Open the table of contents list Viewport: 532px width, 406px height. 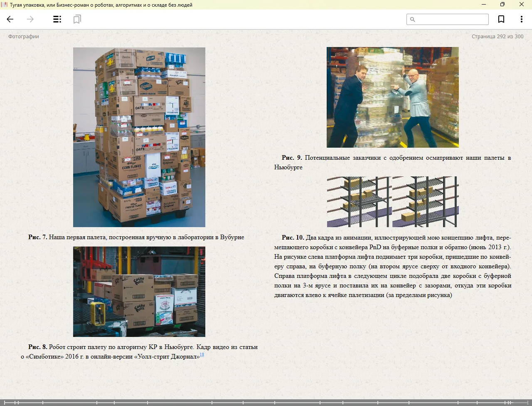tap(57, 19)
